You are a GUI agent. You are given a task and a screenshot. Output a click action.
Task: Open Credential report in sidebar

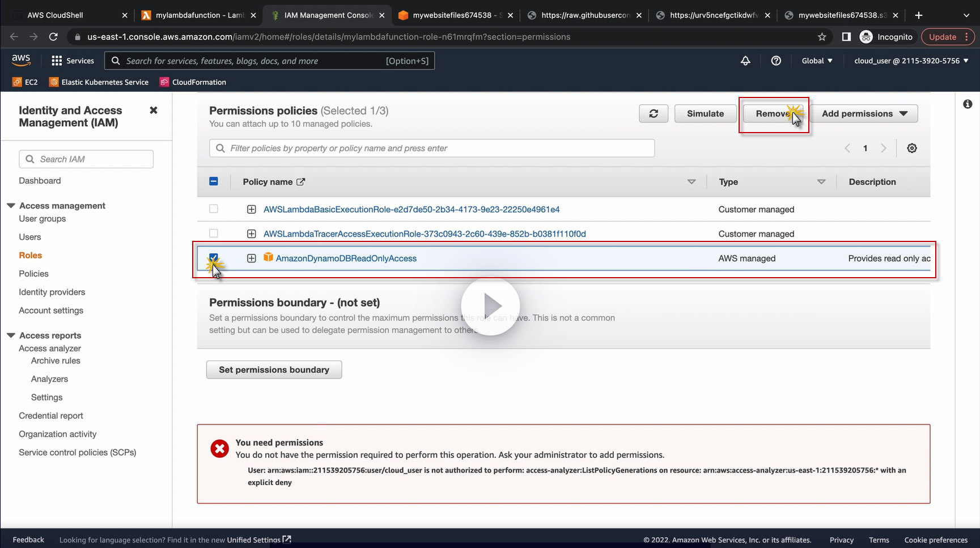coord(51,415)
